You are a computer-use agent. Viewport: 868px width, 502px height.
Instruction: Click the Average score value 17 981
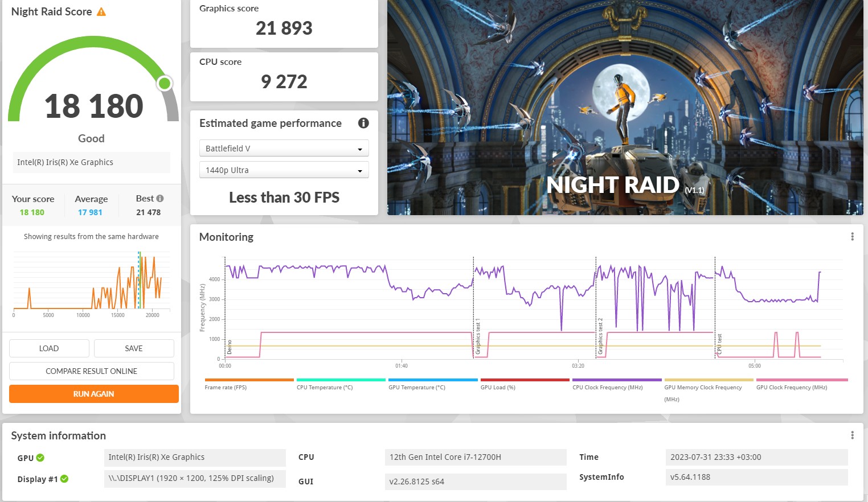point(90,212)
